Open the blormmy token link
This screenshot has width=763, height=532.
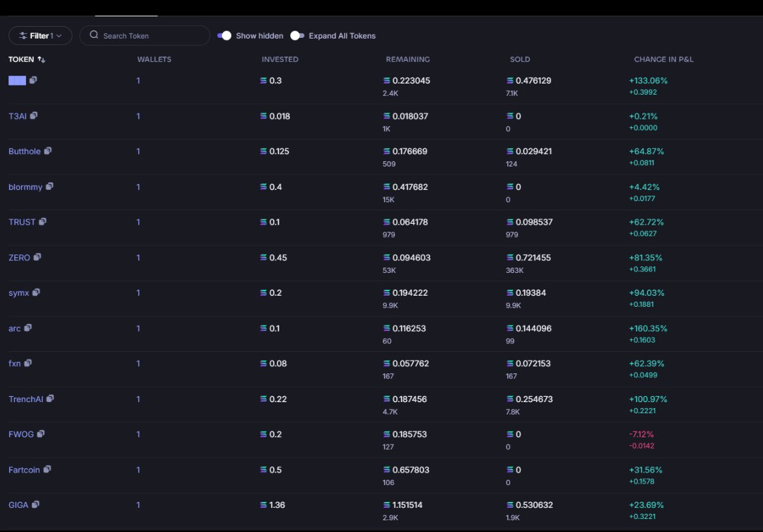[25, 187]
